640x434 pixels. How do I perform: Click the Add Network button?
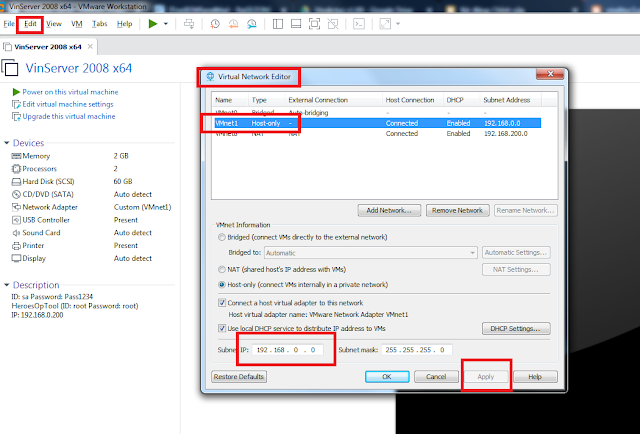pos(389,210)
